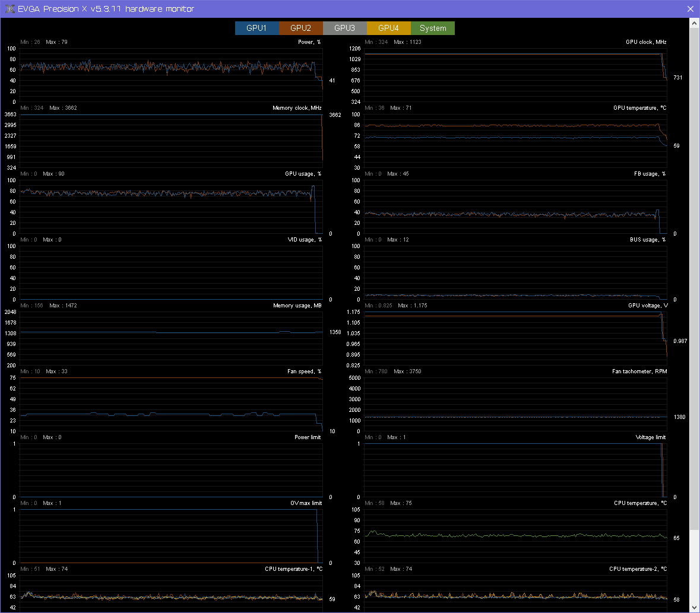Open the GPU3 tab
Image resolution: width=700 pixels, height=613 pixels.
click(x=344, y=28)
